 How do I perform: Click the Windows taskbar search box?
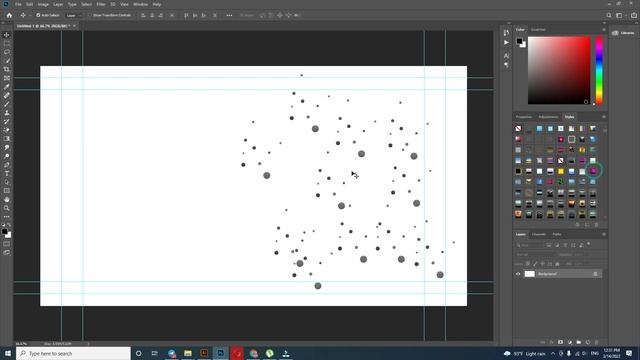pos(73,353)
